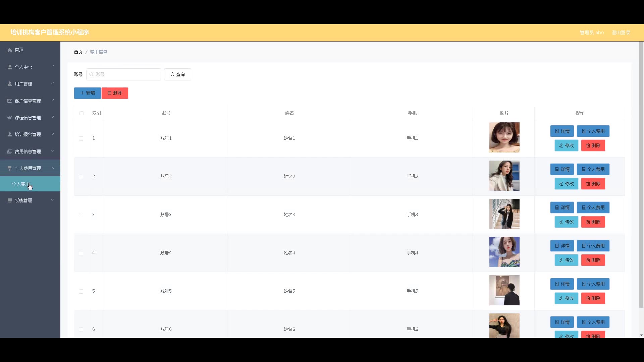644x362 pixels.
Task: Expand the 课程信息管理 menu chevron
Action: 52,117
